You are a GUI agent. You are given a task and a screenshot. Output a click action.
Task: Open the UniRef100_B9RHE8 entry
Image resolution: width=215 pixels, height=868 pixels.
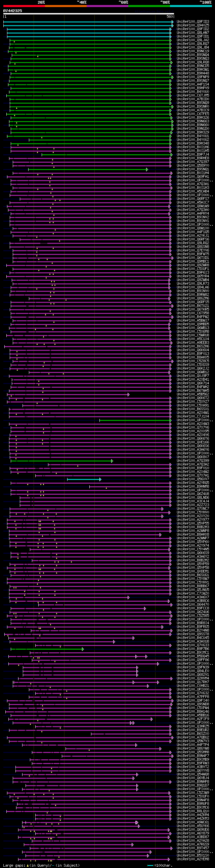coord(193,158)
